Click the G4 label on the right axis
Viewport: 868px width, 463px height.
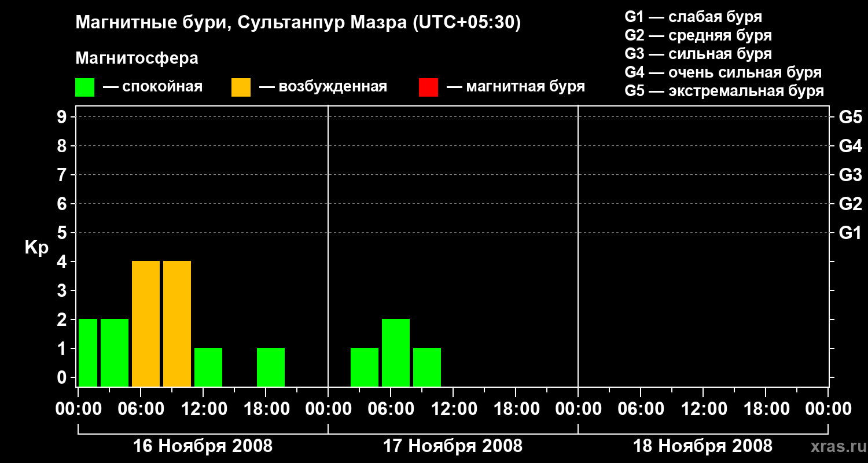851,146
